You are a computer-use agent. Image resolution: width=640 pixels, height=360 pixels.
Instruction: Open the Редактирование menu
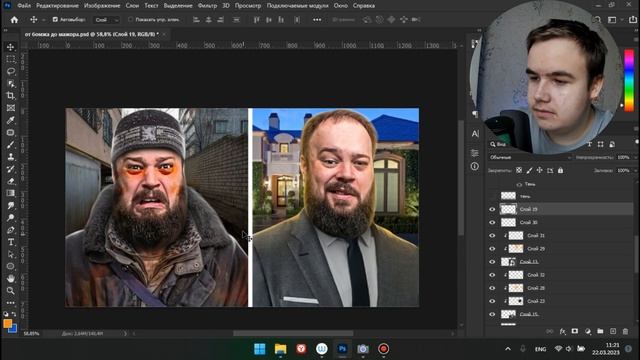[x=57, y=6]
